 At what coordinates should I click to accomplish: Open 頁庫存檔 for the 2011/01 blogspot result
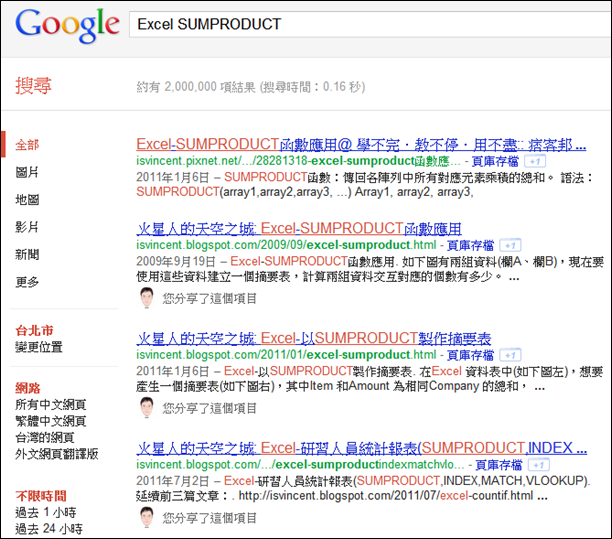click(x=470, y=355)
